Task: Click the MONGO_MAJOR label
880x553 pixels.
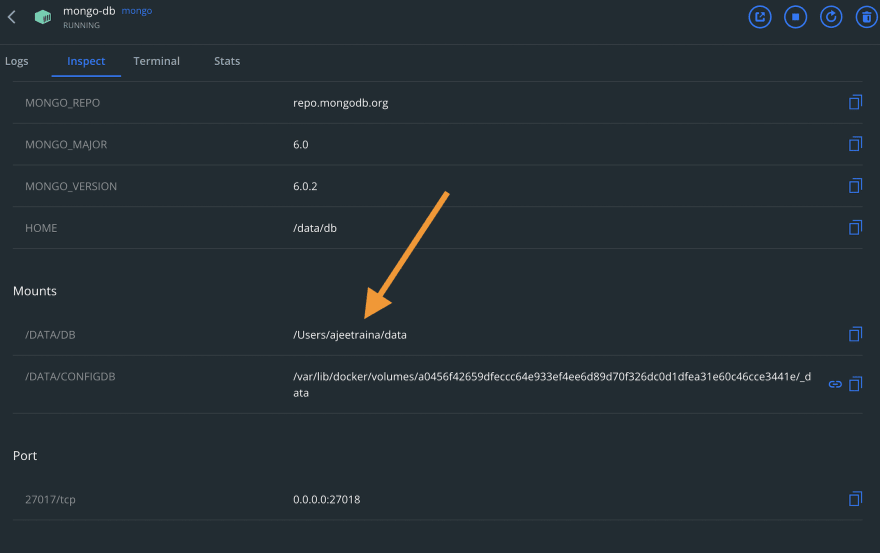Action: 66,144
